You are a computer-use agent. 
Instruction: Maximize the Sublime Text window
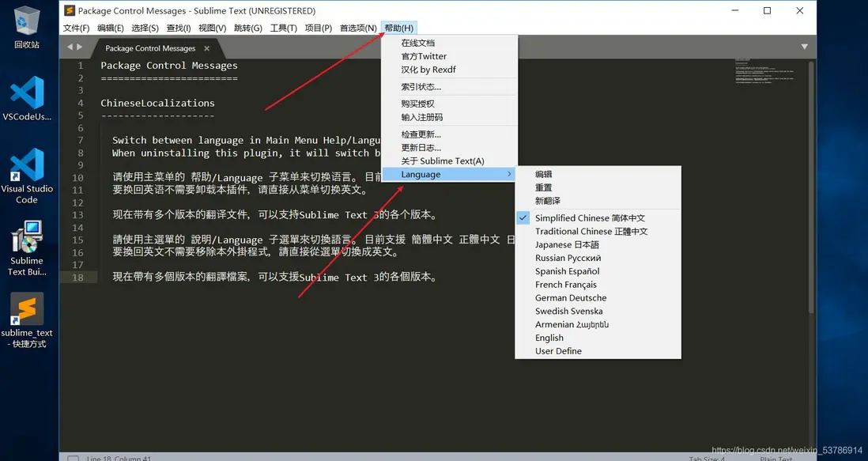click(768, 10)
